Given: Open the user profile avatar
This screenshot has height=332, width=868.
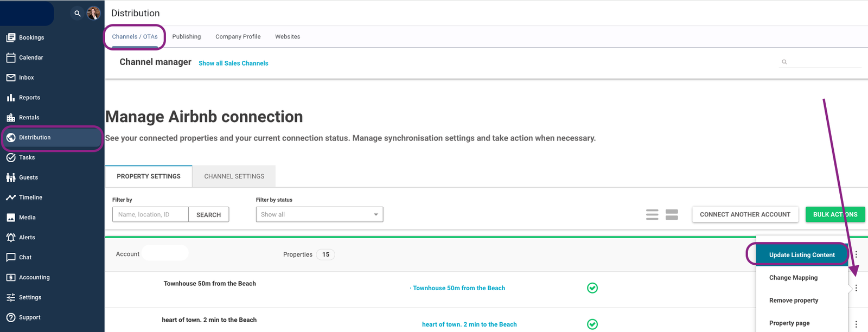Looking at the screenshot, I should [93, 14].
